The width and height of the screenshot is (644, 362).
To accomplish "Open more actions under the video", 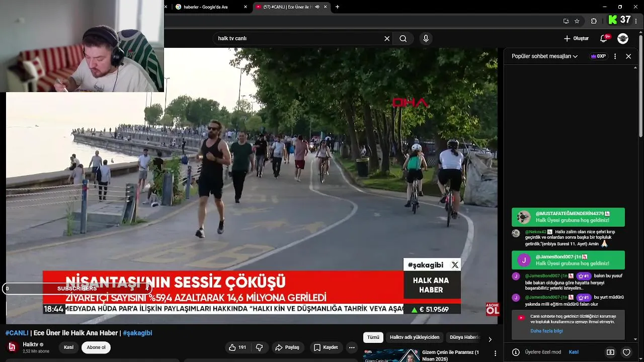I will (352, 347).
